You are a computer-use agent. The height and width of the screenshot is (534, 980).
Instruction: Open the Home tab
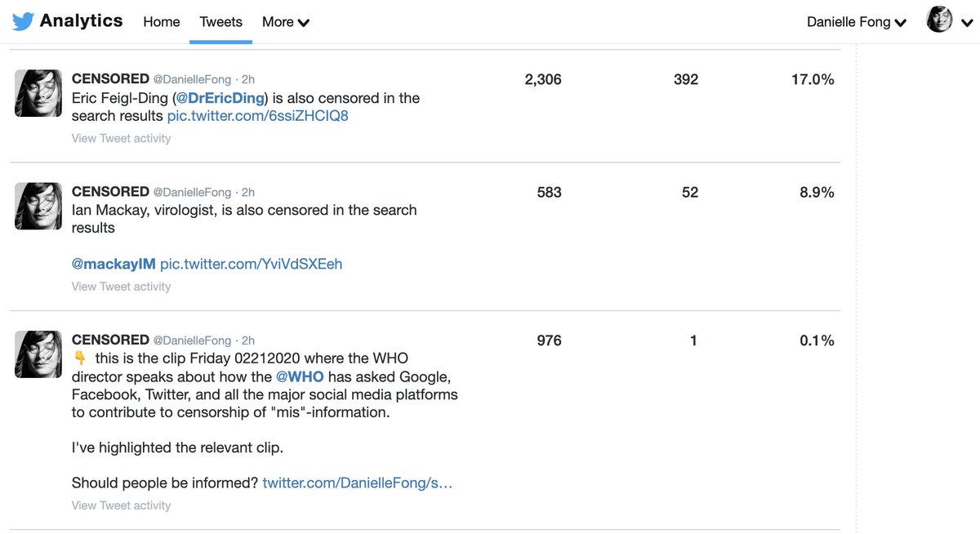coord(162,22)
